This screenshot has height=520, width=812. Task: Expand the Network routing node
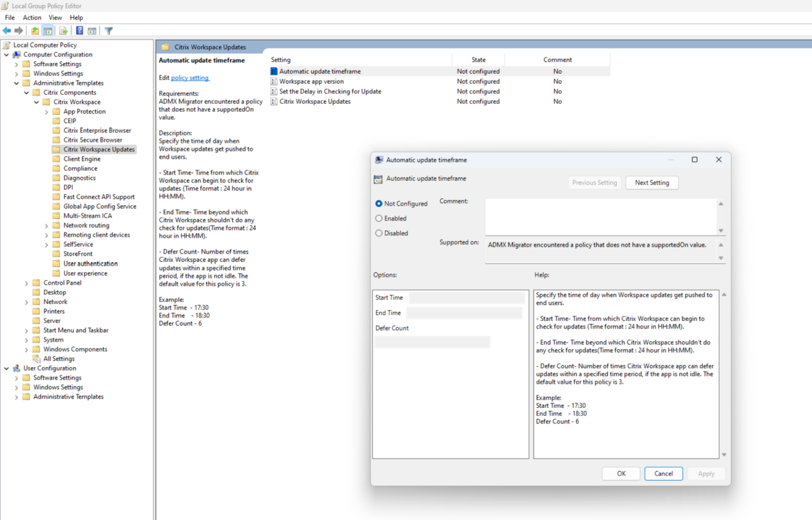click(x=46, y=225)
